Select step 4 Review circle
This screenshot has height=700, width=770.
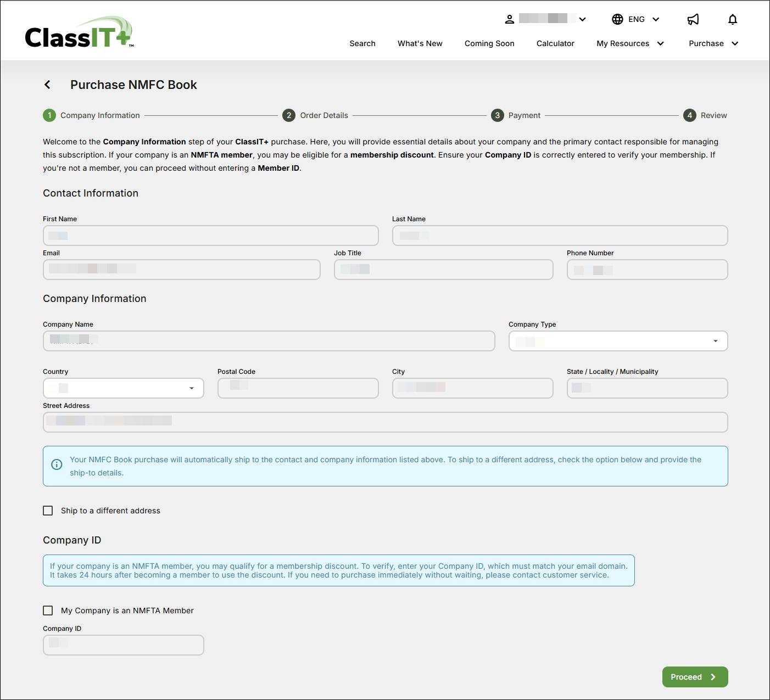690,115
